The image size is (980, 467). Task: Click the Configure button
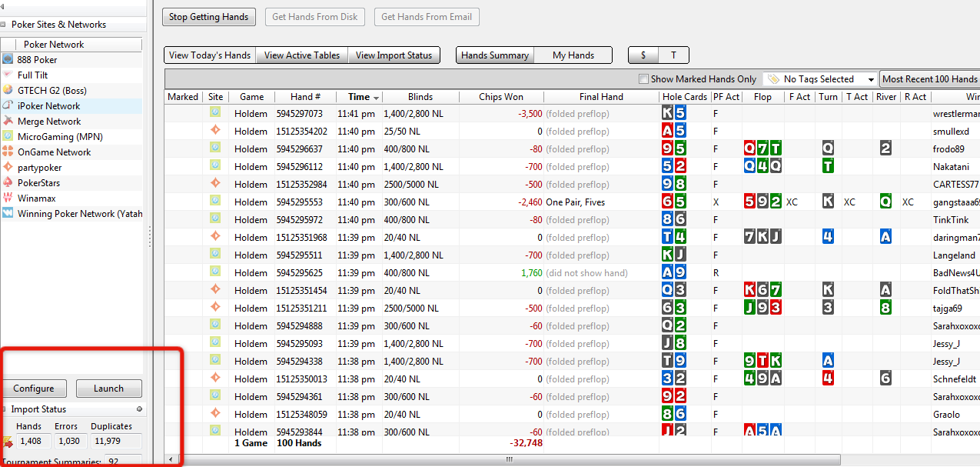pos(34,389)
